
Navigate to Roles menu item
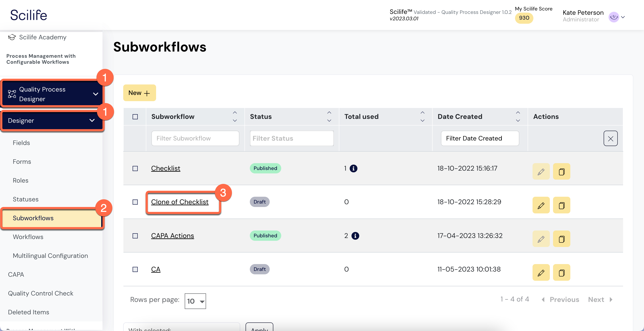click(x=20, y=180)
